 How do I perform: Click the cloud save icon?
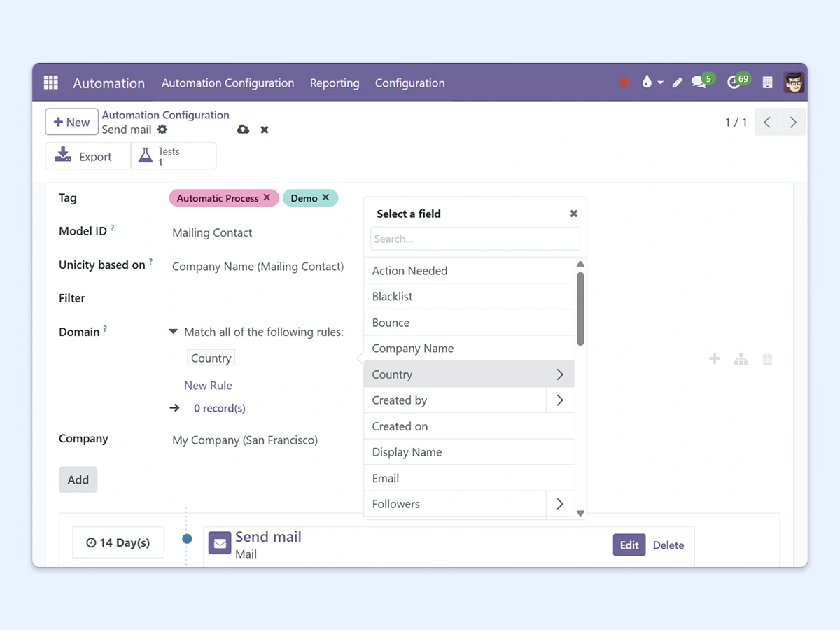243,129
